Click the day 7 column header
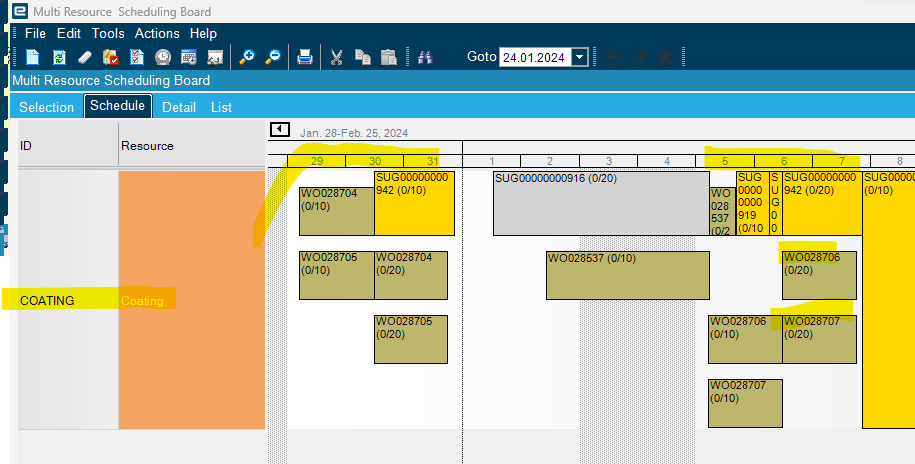Screen dimensions: 915x464 click(841, 161)
